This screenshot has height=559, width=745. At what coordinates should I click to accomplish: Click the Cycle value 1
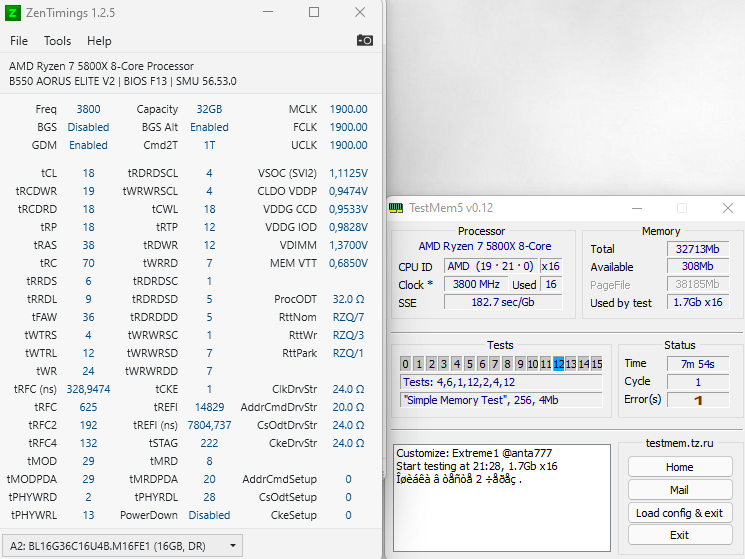pyautogui.click(x=697, y=382)
